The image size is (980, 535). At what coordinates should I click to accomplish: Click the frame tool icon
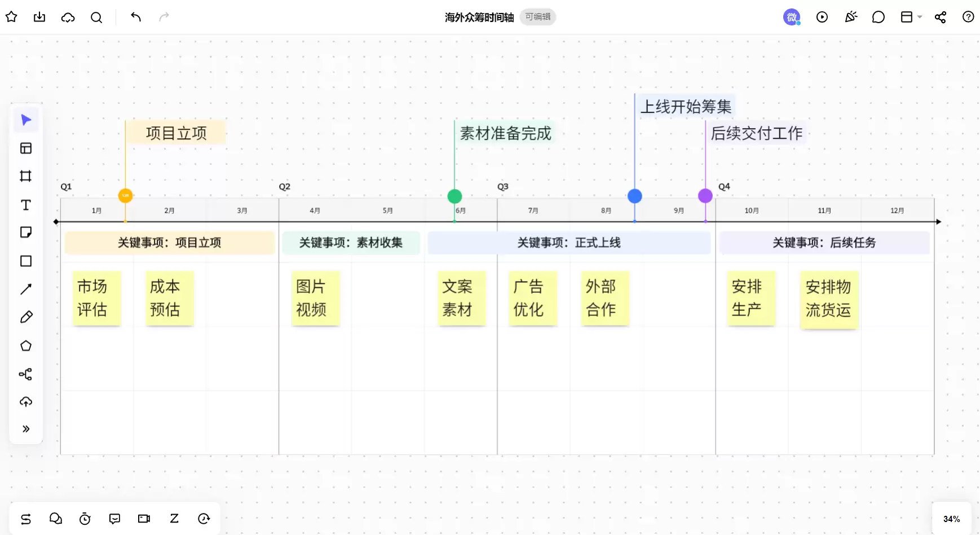pyautogui.click(x=26, y=176)
